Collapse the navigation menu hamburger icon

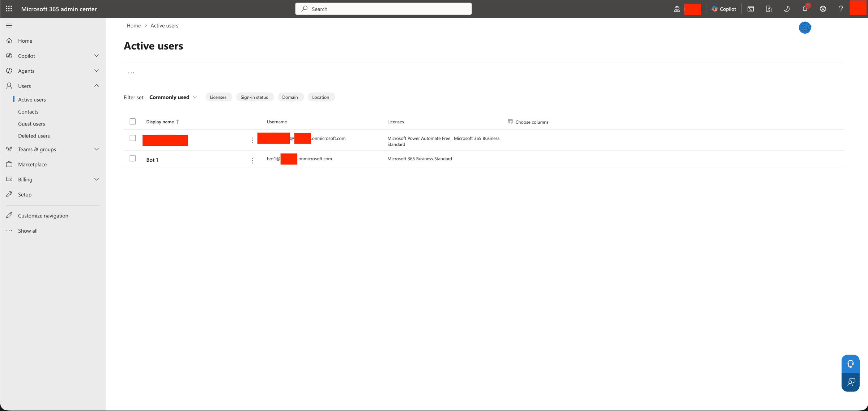tap(9, 25)
